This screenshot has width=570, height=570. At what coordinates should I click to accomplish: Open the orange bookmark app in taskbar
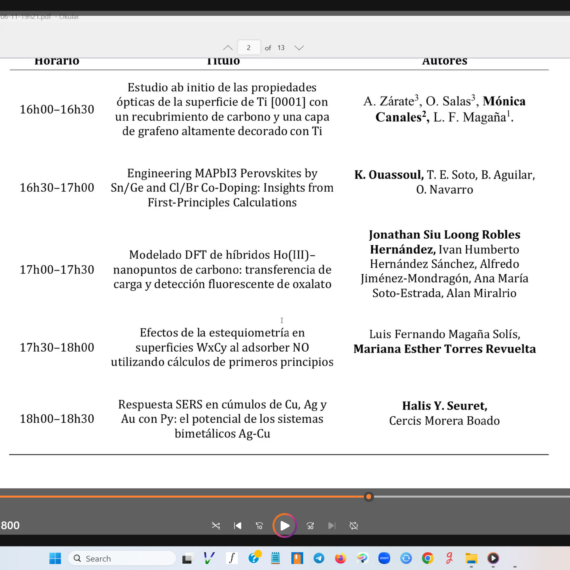pos(297,558)
